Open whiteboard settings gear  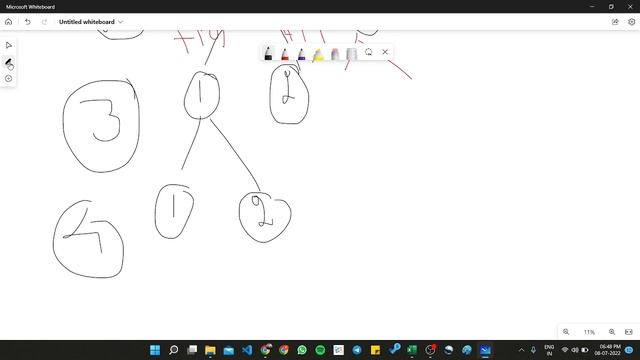pos(631,22)
